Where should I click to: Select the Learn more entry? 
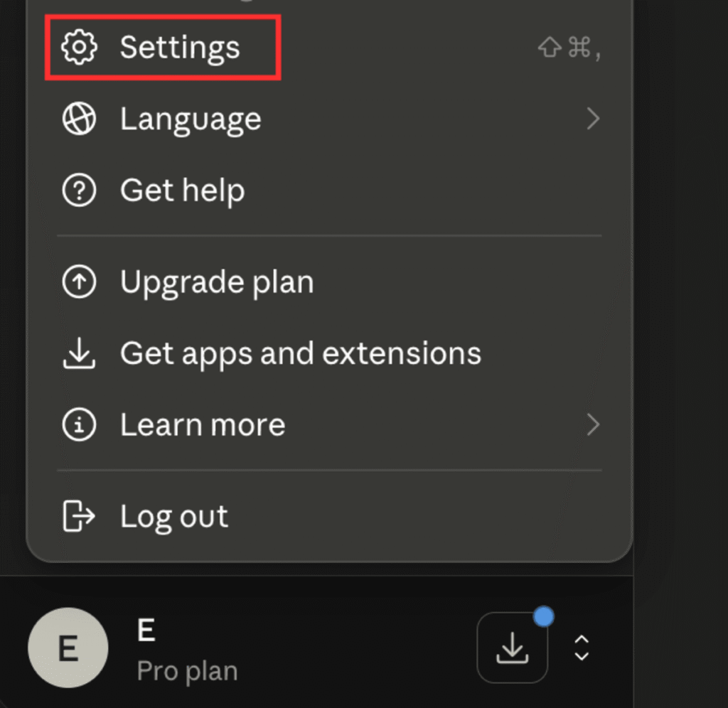[x=330, y=424]
